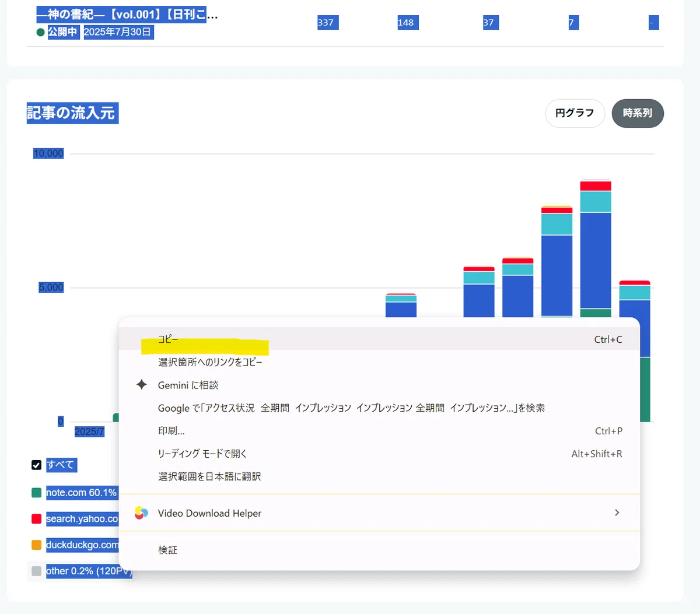This screenshot has height=614, width=700.
Task: Choose コピー from the context menu
Action: coord(379,339)
